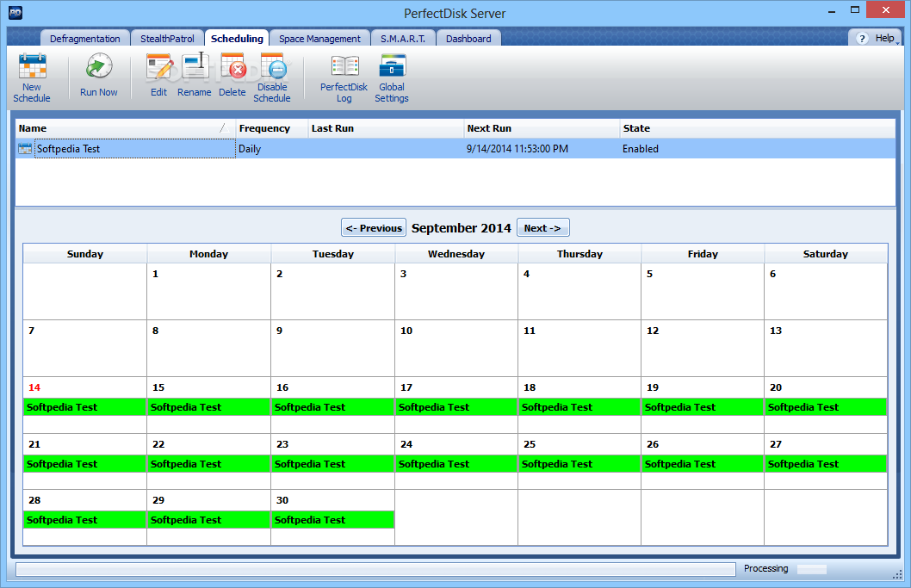Select Softpedia Test entry on September 24

coord(456,464)
